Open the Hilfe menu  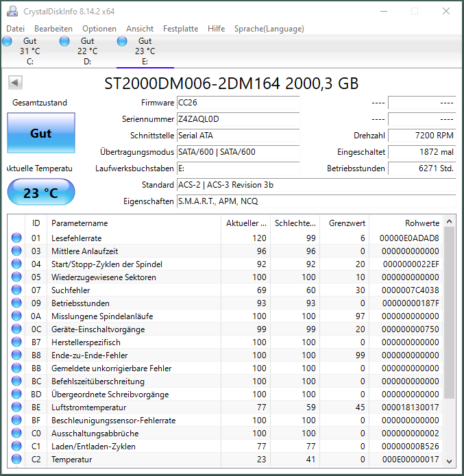[x=217, y=29]
